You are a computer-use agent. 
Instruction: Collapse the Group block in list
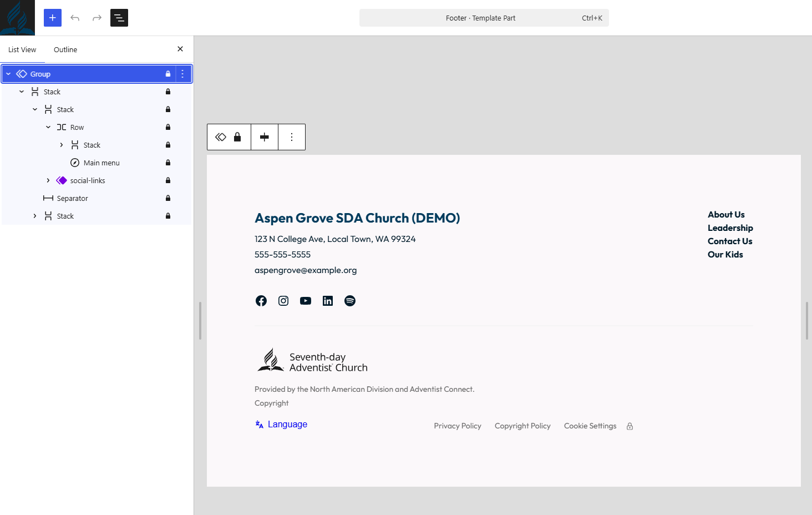pos(8,74)
